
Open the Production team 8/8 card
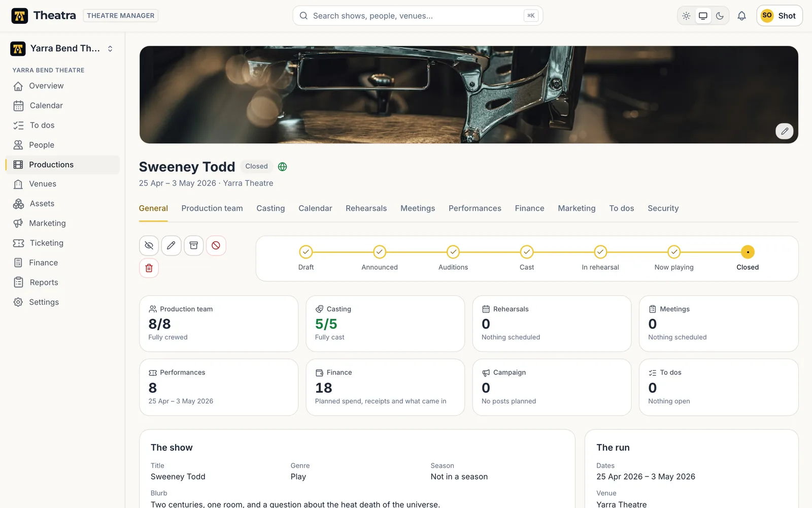tap(219, 324)
